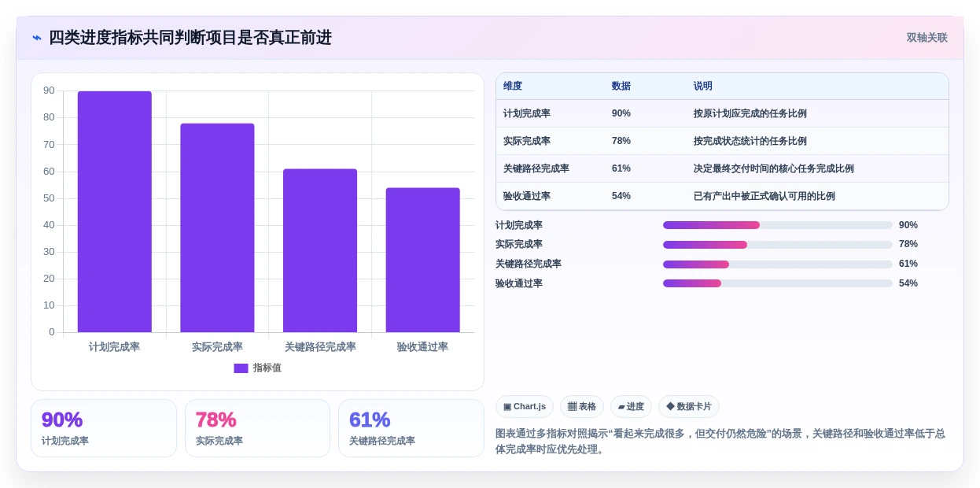
Task: Open the 61% 关键路径完成率 data card
Action: [x=411, y=428]
